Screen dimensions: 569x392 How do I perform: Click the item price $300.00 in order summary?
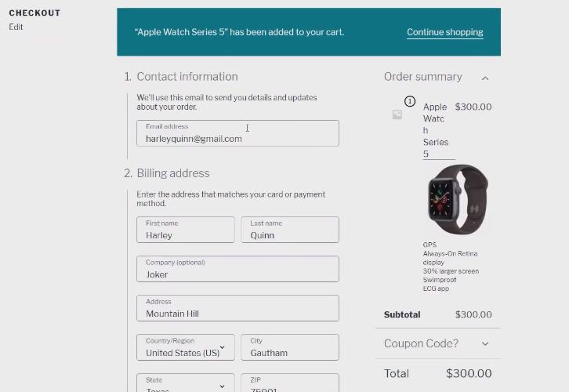(x=473, y=107)
